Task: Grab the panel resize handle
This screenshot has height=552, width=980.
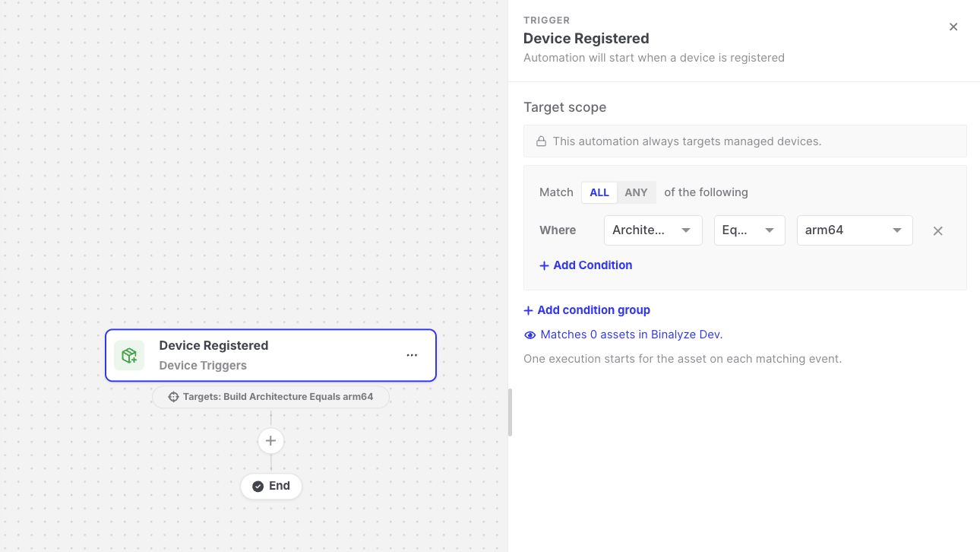Action: click(x=510, y=412)
